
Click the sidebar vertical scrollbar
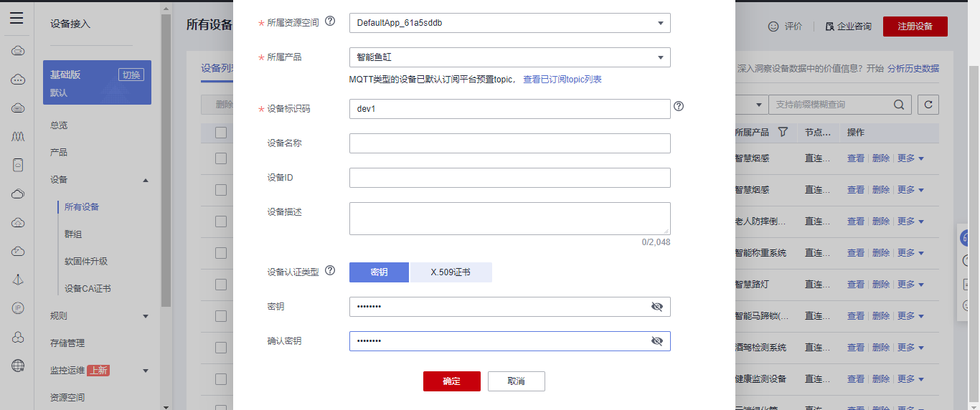(x=166, y=161)
